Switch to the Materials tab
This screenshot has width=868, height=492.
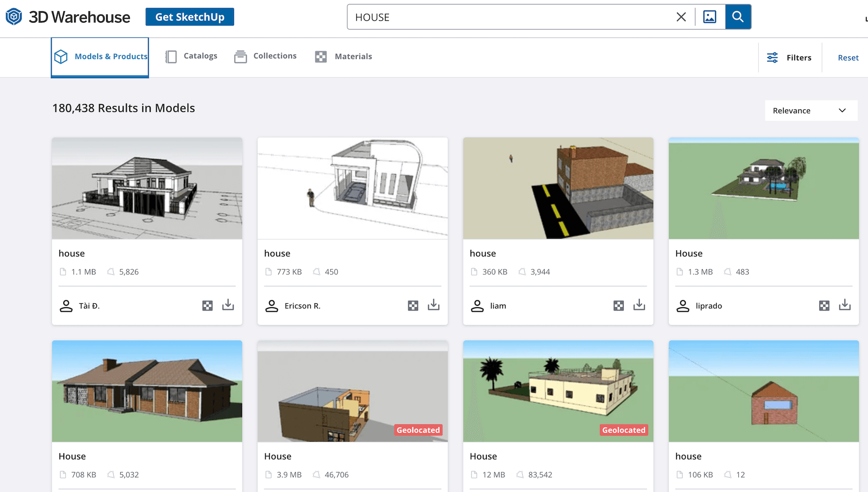click(x=344, y=56)
